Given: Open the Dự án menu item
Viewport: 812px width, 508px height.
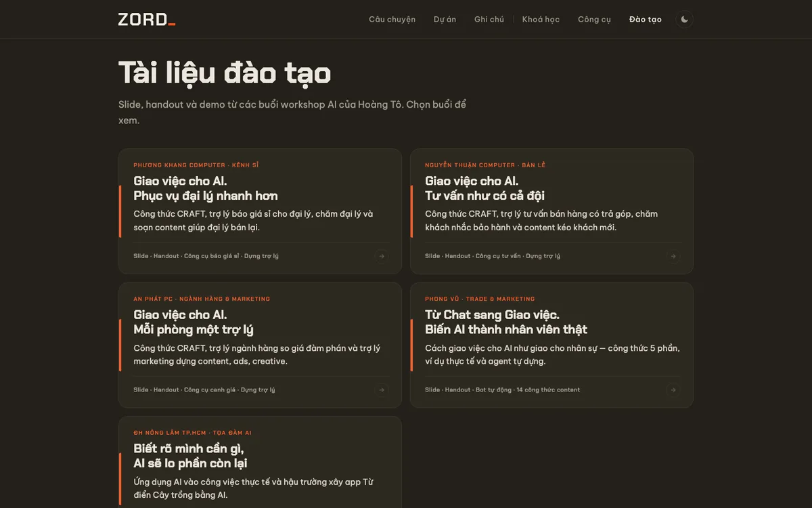Looking at the screenshot, I should point(445,19).
